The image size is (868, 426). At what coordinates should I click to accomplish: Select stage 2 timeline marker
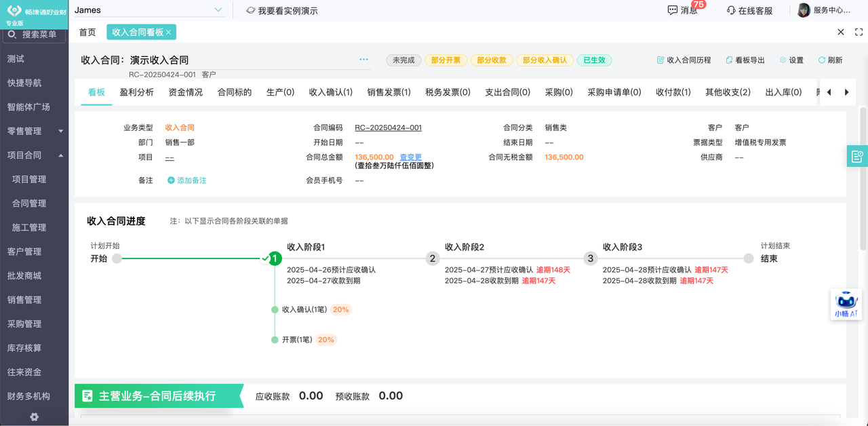tap(433, 258)
